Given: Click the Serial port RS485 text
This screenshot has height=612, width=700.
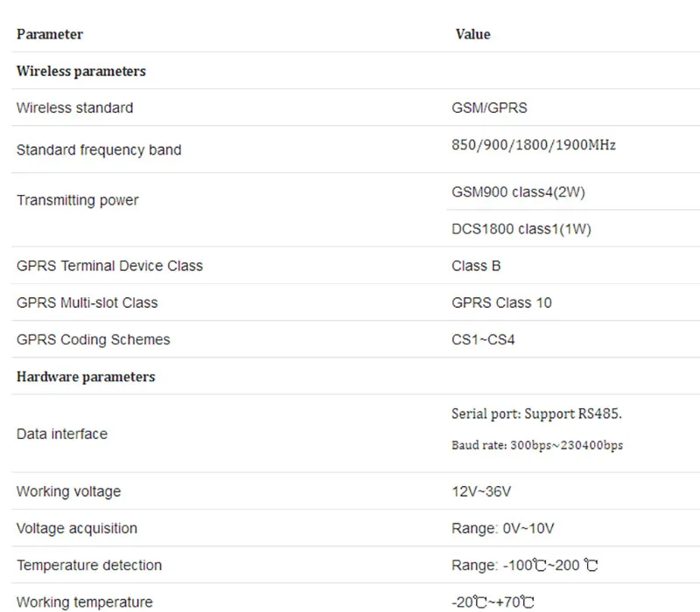Looking at the screenshot, I should click(x=536, y=414).
